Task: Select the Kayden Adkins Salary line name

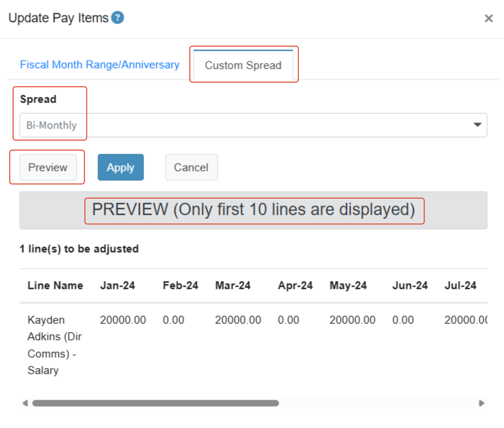Action: click(54, 345)
